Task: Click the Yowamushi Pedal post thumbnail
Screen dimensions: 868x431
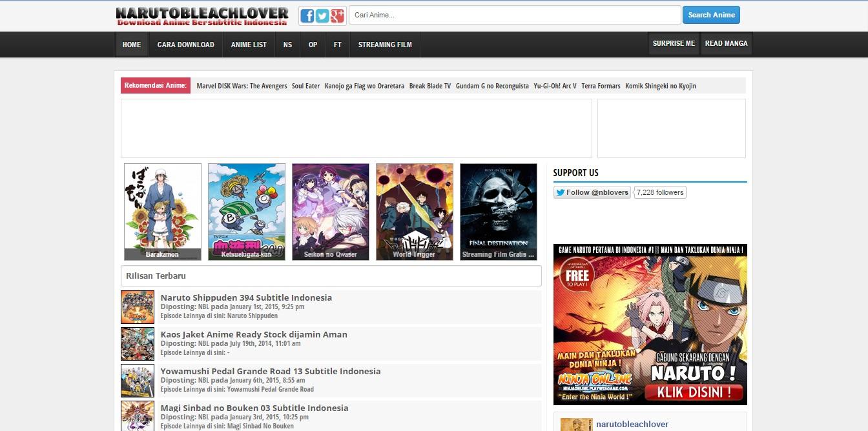Action: [138, 381]
